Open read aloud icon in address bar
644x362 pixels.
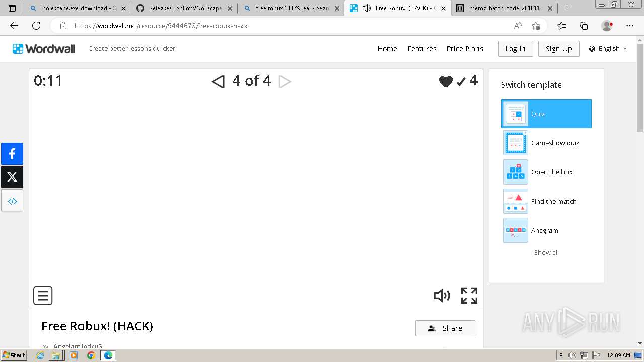click(518, 26)
